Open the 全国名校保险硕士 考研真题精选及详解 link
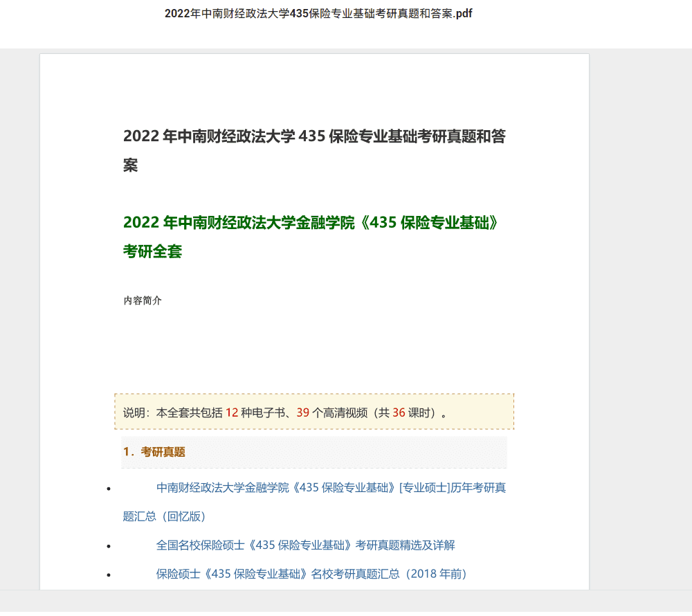Screen dimensions: 692x616 [305, 545]
